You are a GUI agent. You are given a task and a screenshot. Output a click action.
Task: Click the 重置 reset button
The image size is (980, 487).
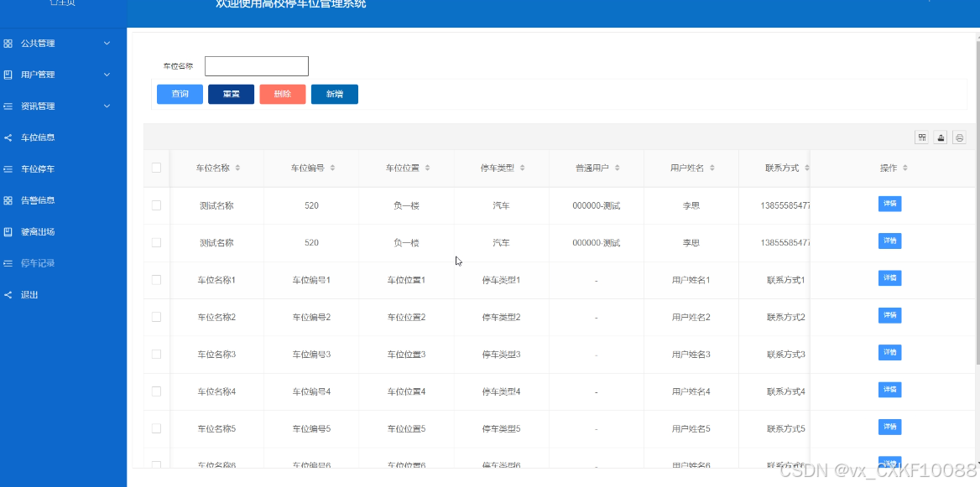click(x=232, y=94)
